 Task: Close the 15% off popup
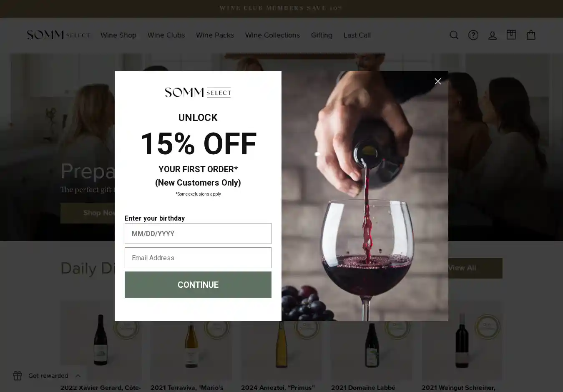[437, 81]
